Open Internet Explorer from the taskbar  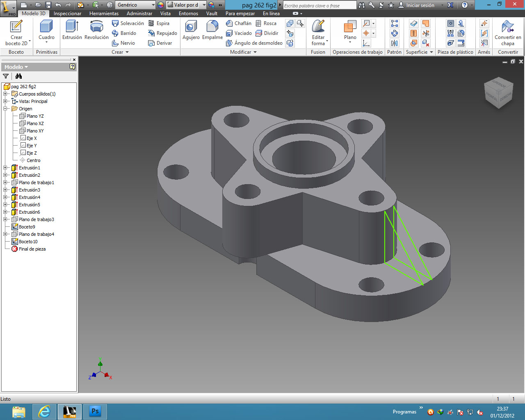point(44,411)
